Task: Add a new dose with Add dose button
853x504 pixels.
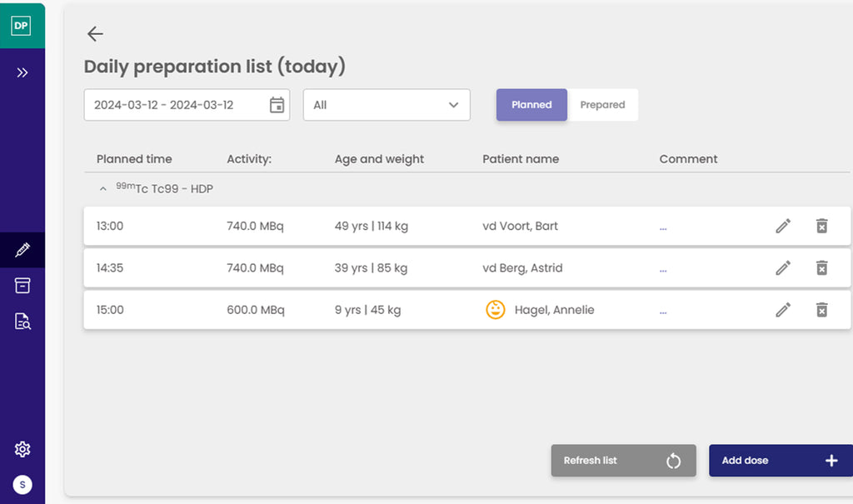Action: (x=780, y=461)
